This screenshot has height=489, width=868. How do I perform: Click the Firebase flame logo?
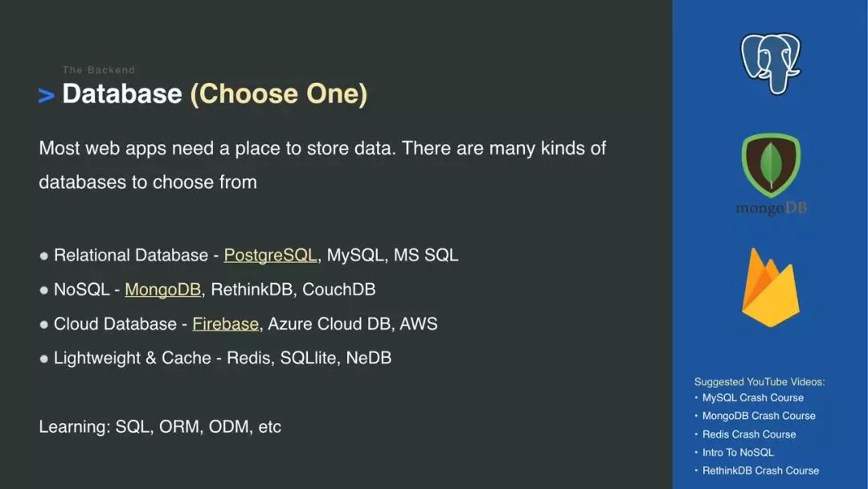coord(771,287)
